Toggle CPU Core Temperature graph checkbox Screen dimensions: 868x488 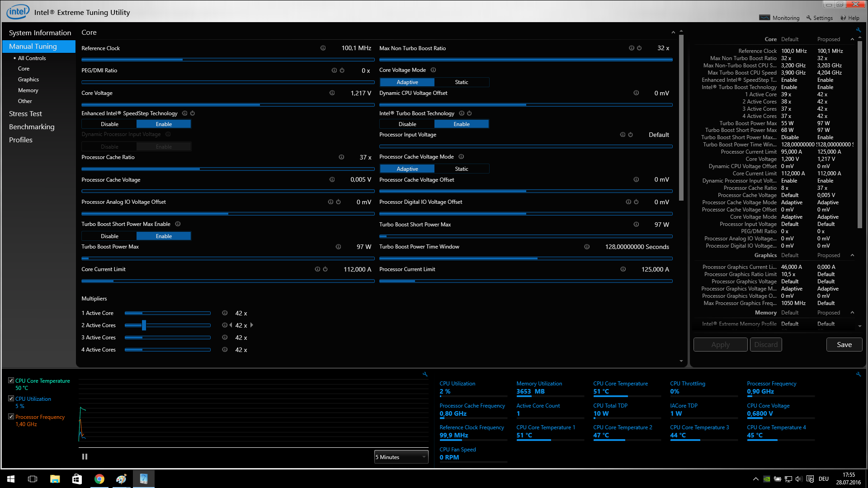[x=11, y=380]
